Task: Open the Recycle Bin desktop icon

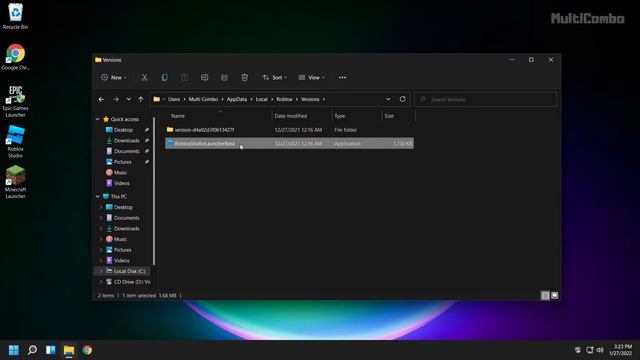Action: (16, 16)
